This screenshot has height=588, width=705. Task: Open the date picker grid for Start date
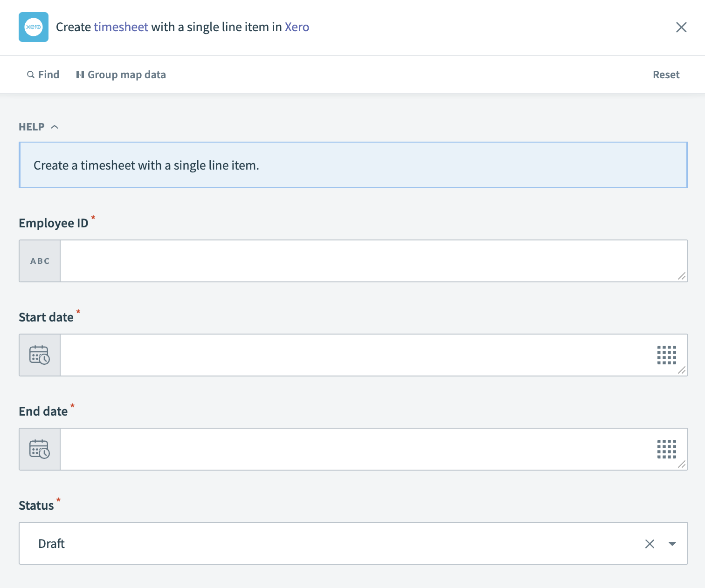point(666,355)
